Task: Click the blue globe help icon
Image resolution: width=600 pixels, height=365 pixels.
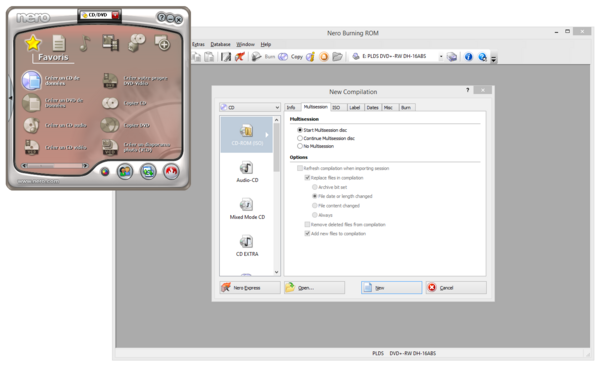Action: coord(483,57)
